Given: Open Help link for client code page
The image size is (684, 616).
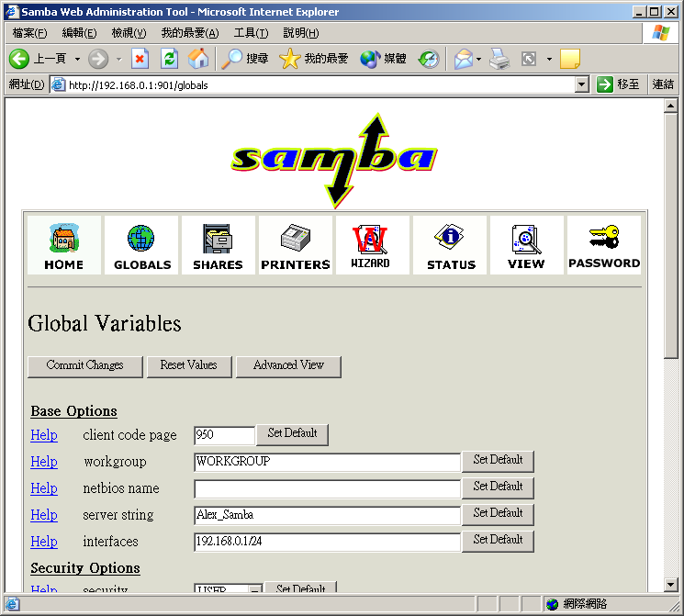Looking at the screenshot, I should coord(44,435).
